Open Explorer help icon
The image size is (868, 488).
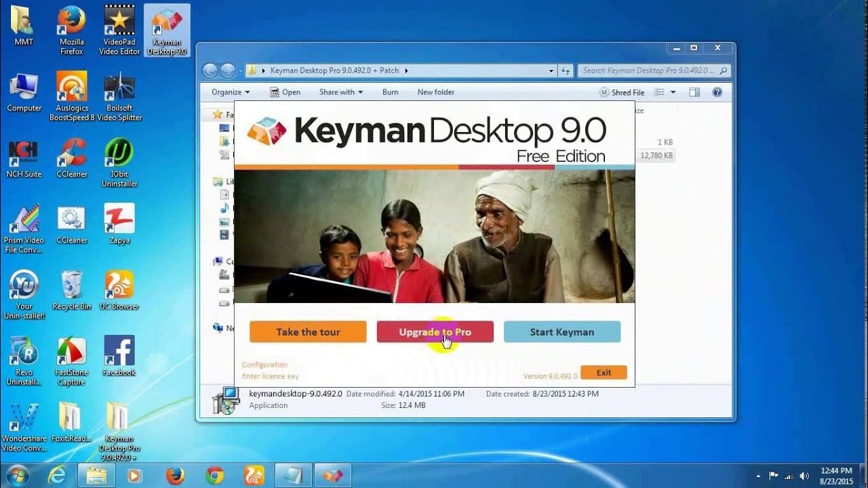tap(717, 92)
